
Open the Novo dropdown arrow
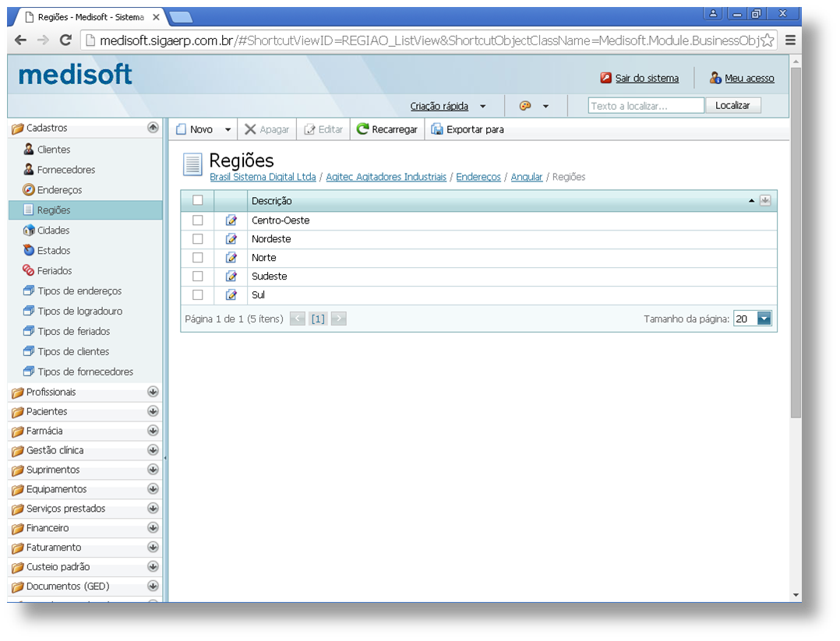(228, 129)
